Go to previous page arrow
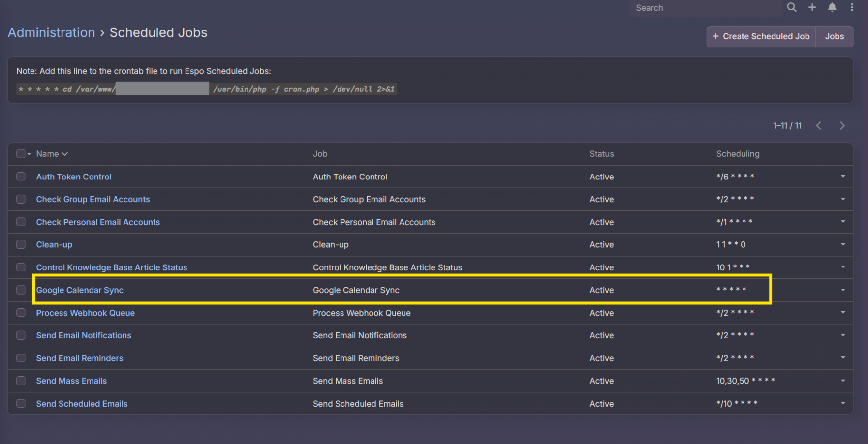The height and width of the screenshot is (444, 868). [x=819, y=126]
